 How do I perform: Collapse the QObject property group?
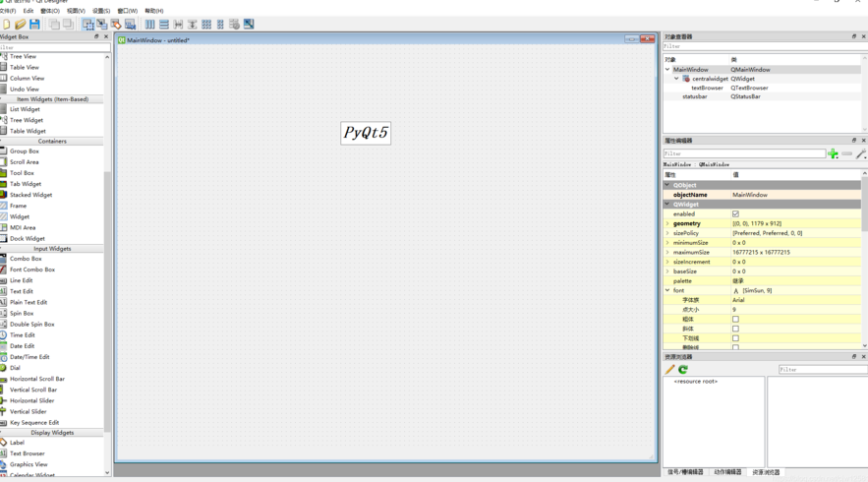click(667, 185)
